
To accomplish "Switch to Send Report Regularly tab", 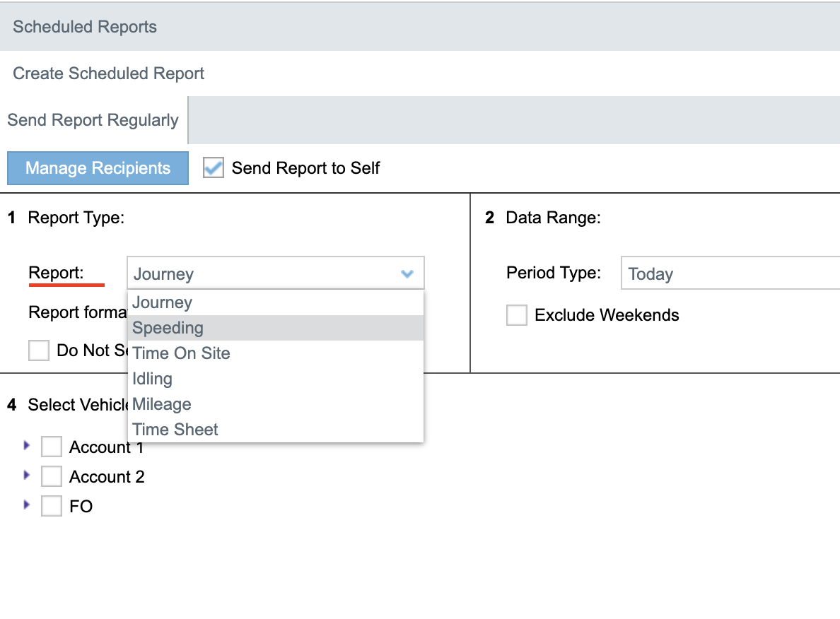I will (93, 120).
